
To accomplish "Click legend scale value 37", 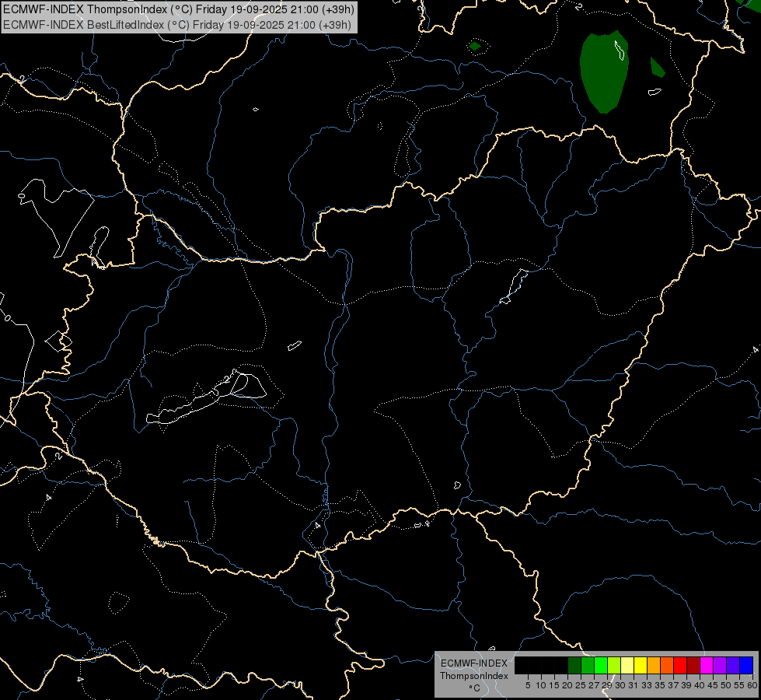I will 672,685.
